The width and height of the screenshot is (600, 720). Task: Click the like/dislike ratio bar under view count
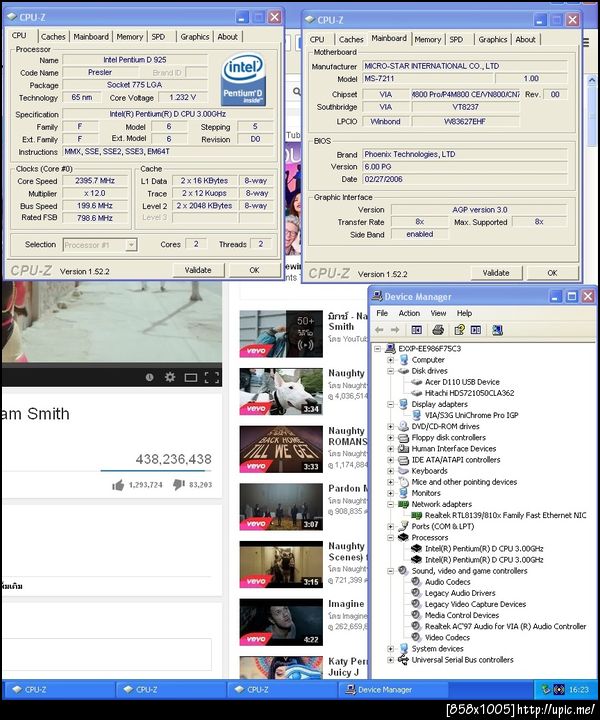click(x=156, y=471)
